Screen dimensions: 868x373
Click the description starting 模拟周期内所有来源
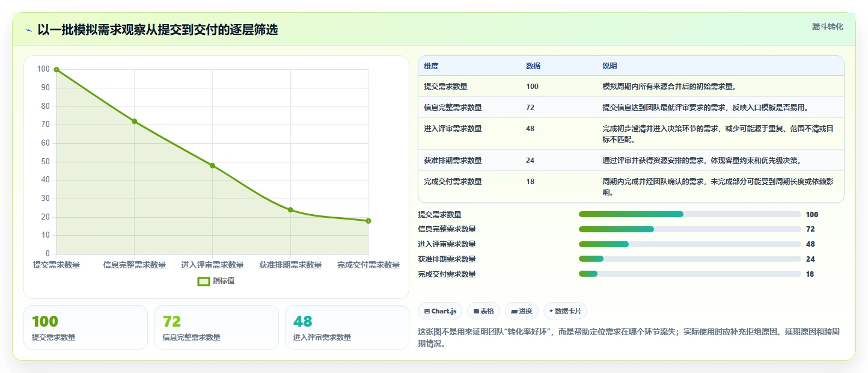pyautogui.click(x=669, y=87)
